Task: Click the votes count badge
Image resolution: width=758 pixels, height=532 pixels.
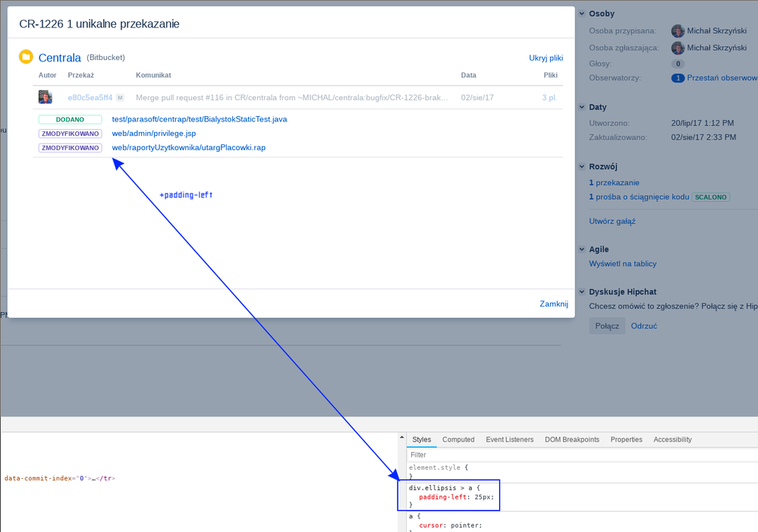Action: click(678, 65)
